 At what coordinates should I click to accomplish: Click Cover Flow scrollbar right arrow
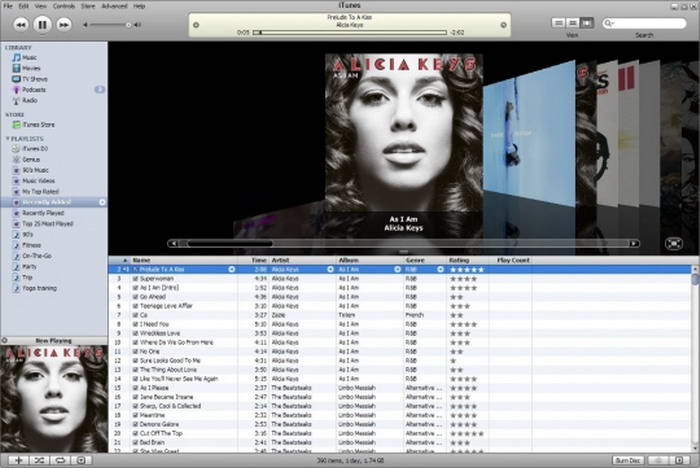(634, 243)
